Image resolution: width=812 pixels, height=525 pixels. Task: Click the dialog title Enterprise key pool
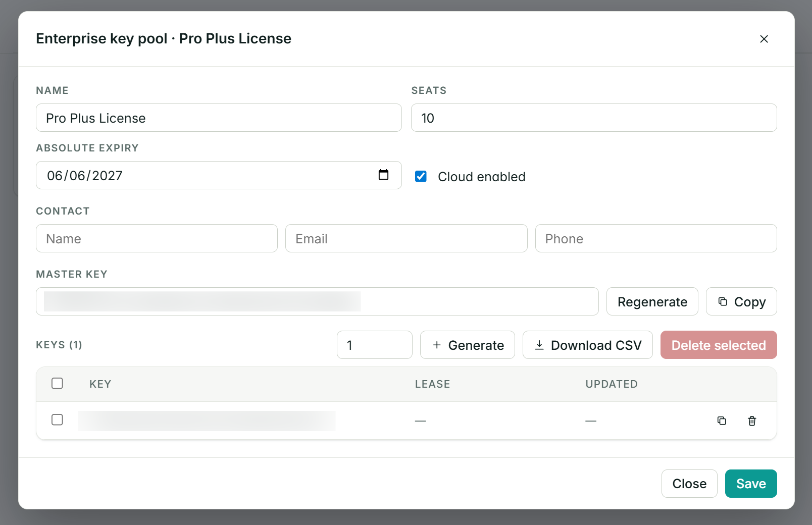click(x=164, y=38)
